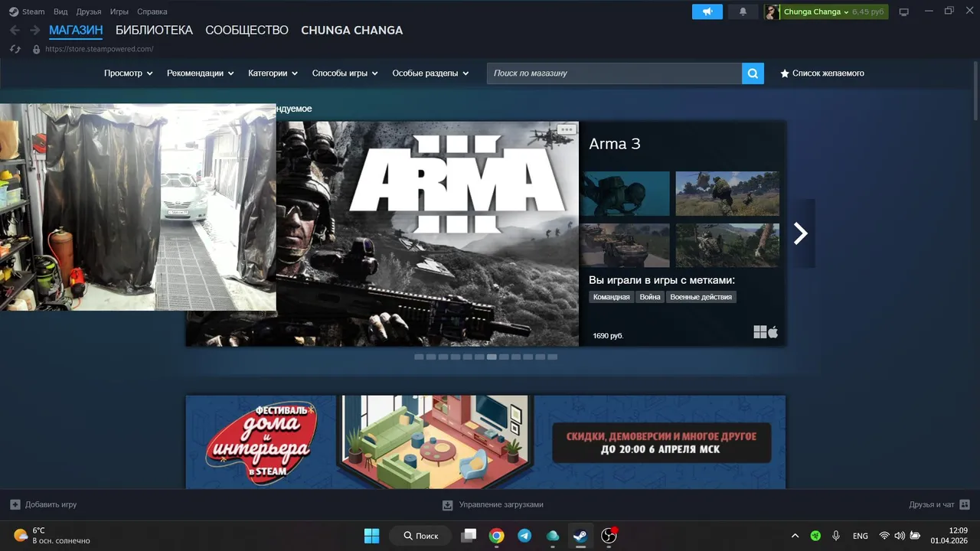Launch Chrome from the taskbar
This screenshot has width=980, height=551.
click(497, 536)
